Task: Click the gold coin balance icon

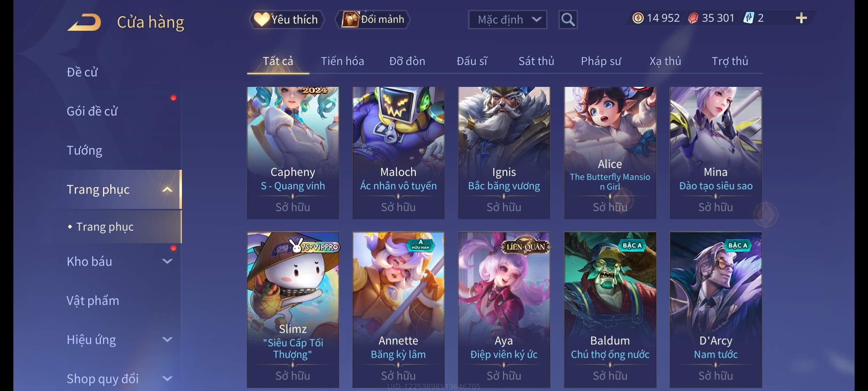Action: pyautogui.click(x=638, y=18)
